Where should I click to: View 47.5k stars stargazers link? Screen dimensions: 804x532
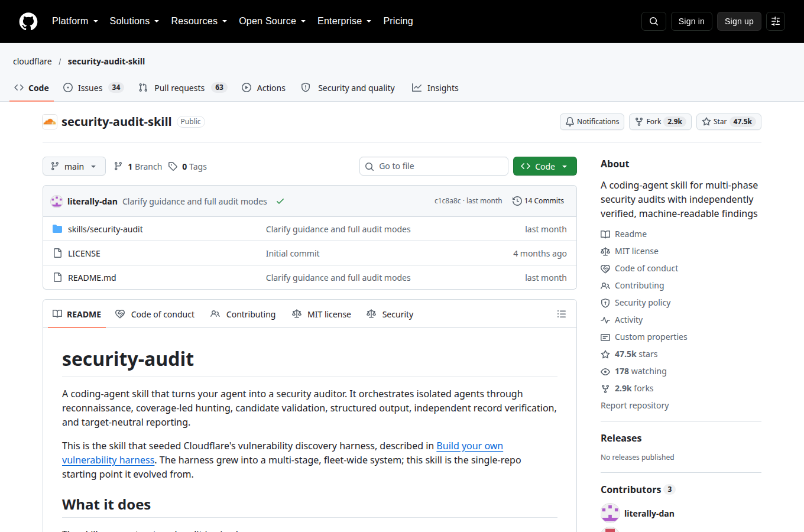(630, 354)
